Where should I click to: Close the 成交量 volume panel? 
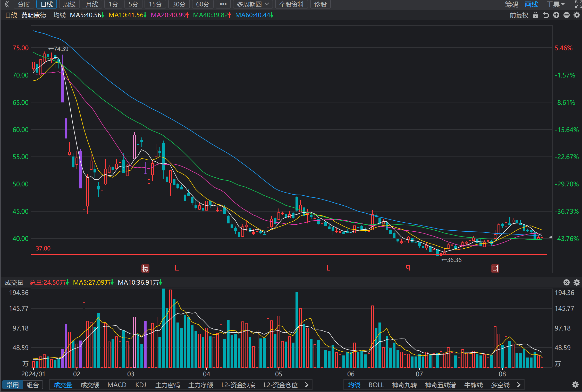[567, 282]
